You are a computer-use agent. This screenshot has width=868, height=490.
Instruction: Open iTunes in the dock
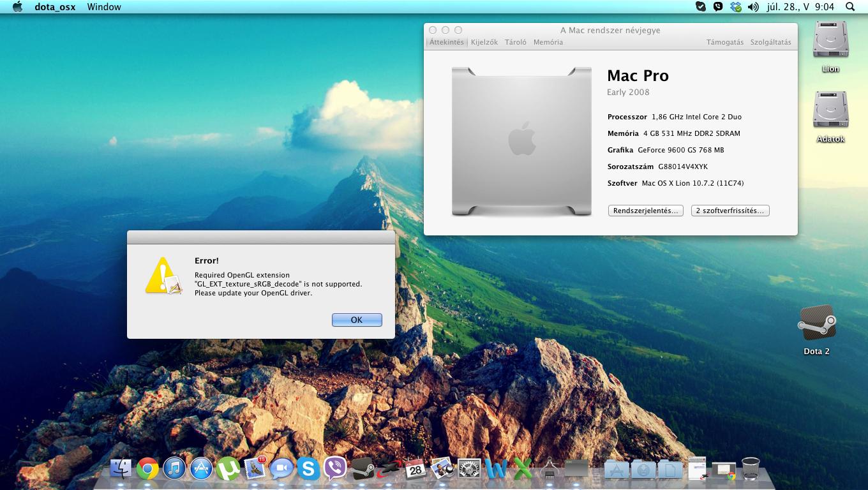pyautogui.click(x=174, y=469)
